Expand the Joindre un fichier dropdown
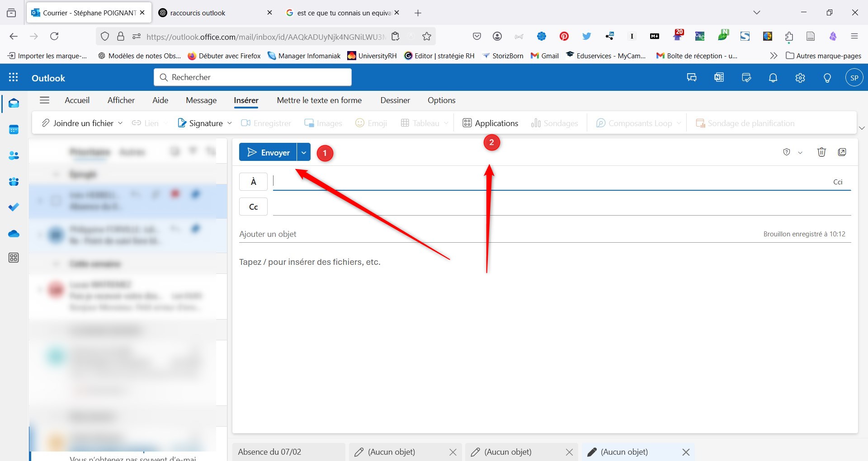Image resolution: width=868 pixels, height=461 pixels. [x=120, y=122]
